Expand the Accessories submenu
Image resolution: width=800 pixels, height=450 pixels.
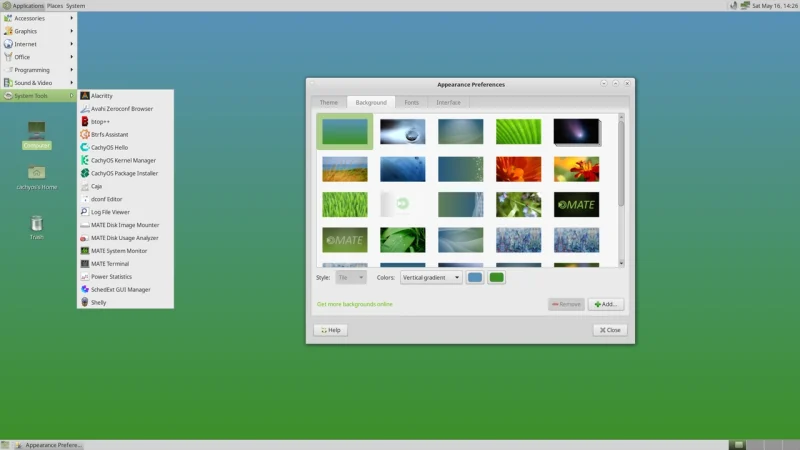click(38, 18)
